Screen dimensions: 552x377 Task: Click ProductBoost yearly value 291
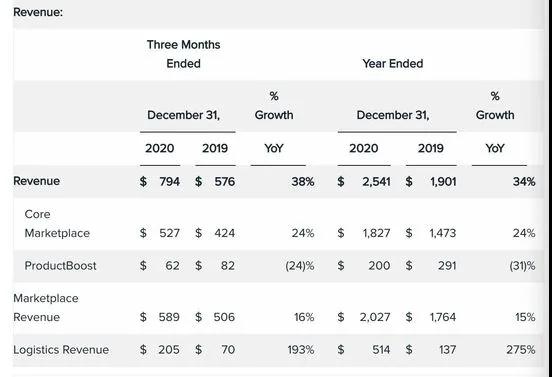tap(447, 266)
